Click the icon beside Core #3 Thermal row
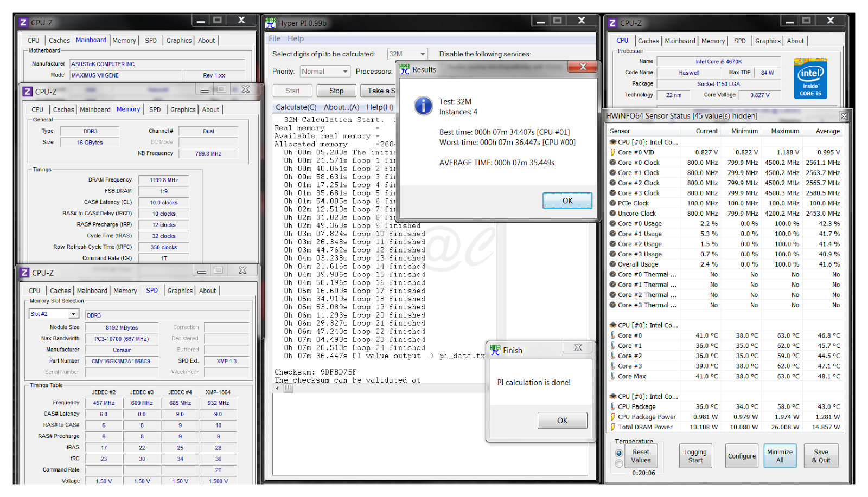The width and height of the screenshot is (868, 497). 613,305
